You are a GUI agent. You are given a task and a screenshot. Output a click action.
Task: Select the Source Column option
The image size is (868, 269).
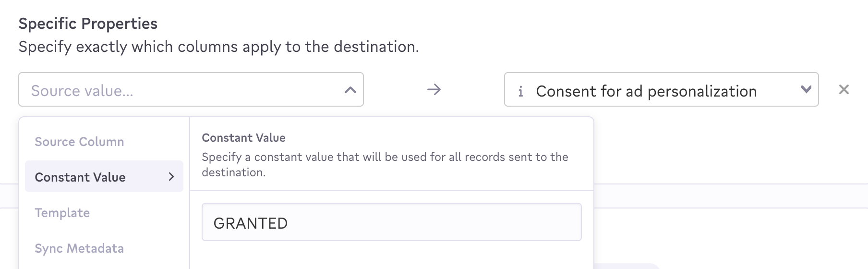pos(79,142)
